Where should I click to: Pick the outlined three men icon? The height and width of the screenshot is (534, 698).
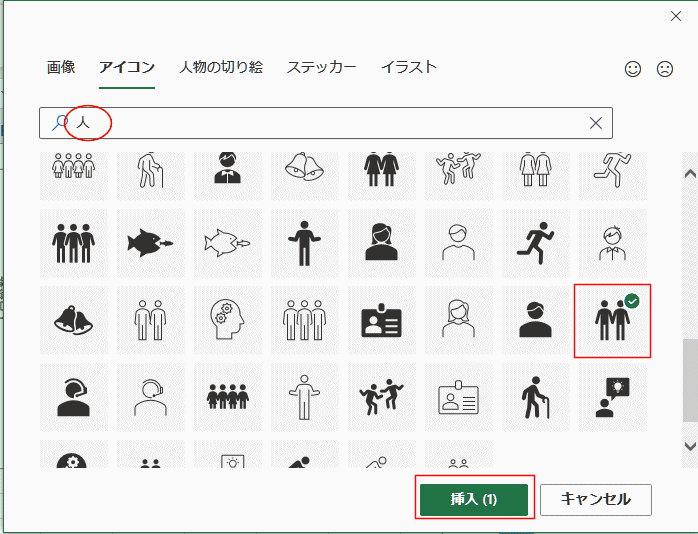[x=304, y=320]
